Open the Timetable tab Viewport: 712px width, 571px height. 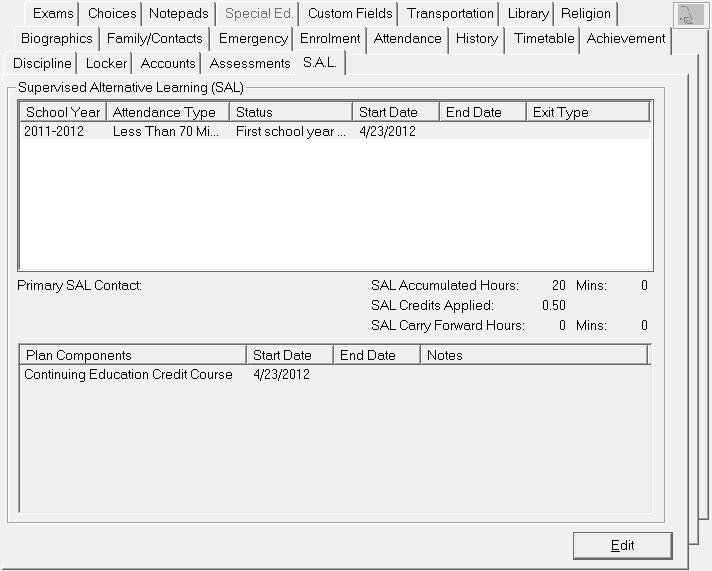coord(544,39)
